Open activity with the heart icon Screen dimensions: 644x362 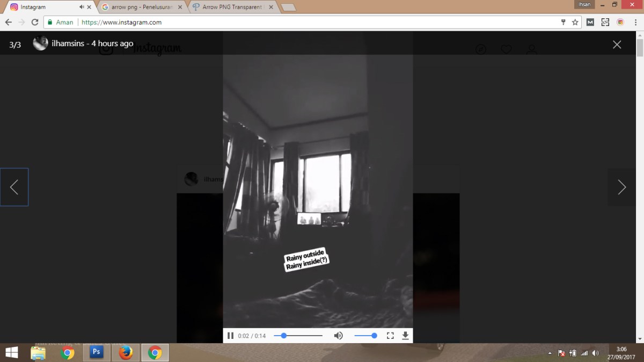pos(506,49)
